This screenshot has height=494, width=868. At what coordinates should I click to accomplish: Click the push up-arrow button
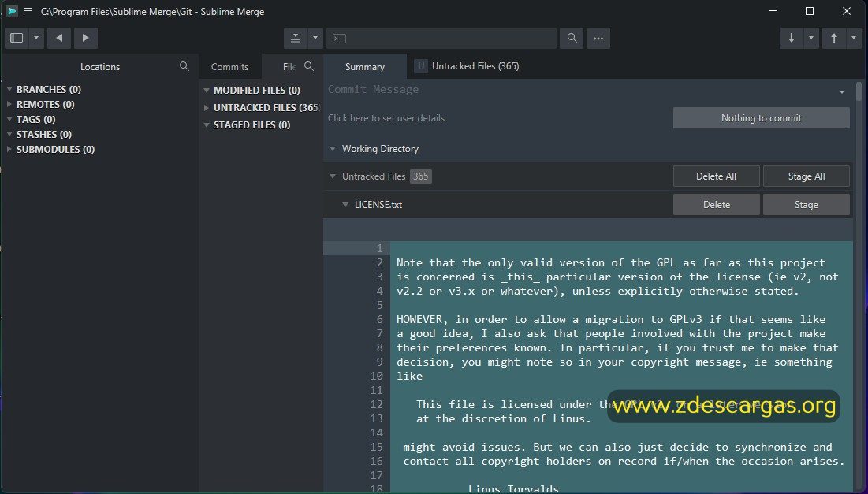pyautogui.click(x=834, y=38)
